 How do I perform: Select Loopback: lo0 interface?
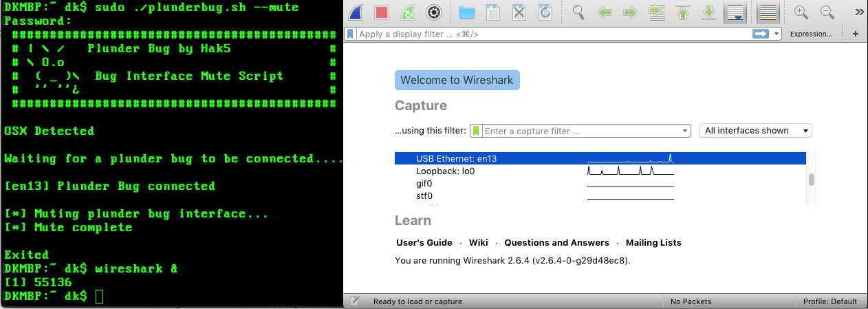[600, 171]
